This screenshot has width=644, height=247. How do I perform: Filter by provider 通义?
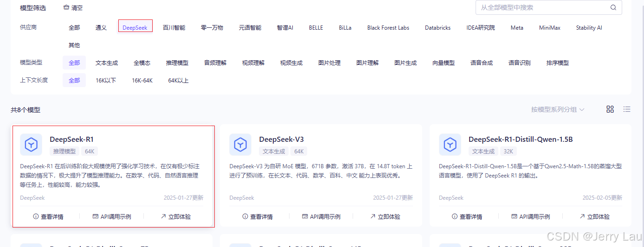pos(101,27)
